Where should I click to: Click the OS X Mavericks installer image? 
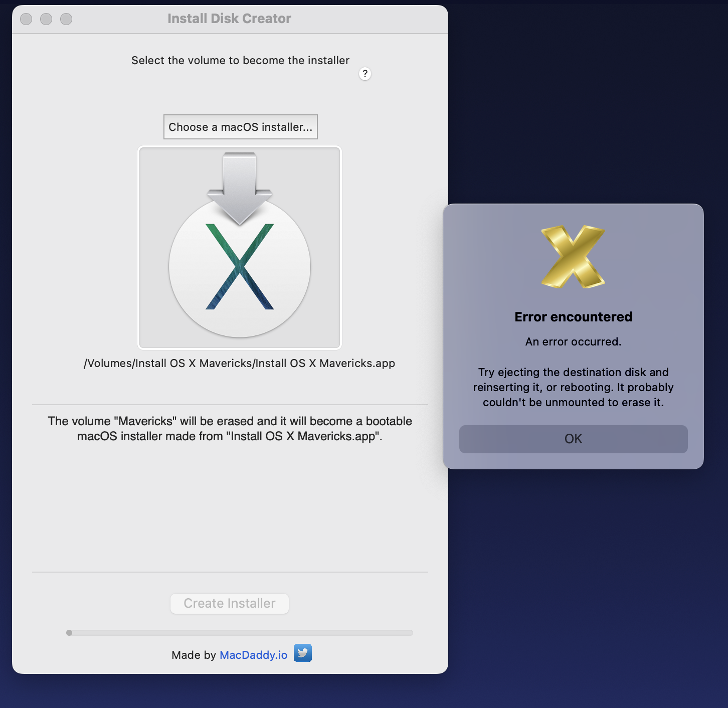coord(240,248)
